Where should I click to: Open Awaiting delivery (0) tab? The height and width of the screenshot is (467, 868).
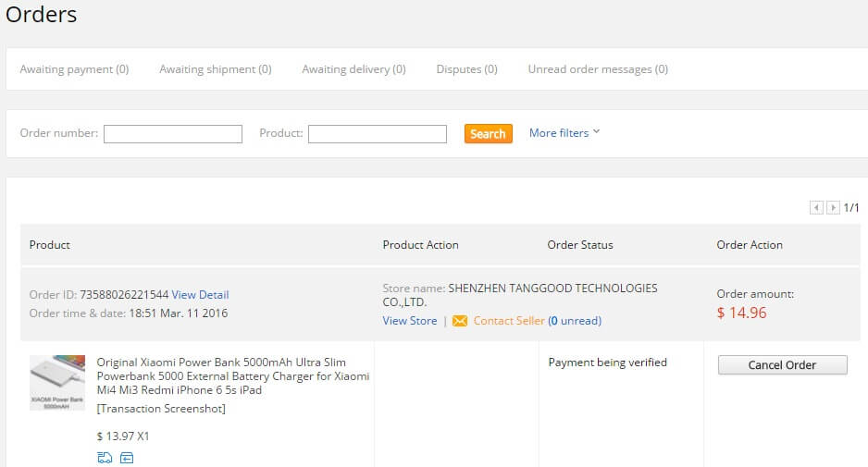(x=353, y=69)
